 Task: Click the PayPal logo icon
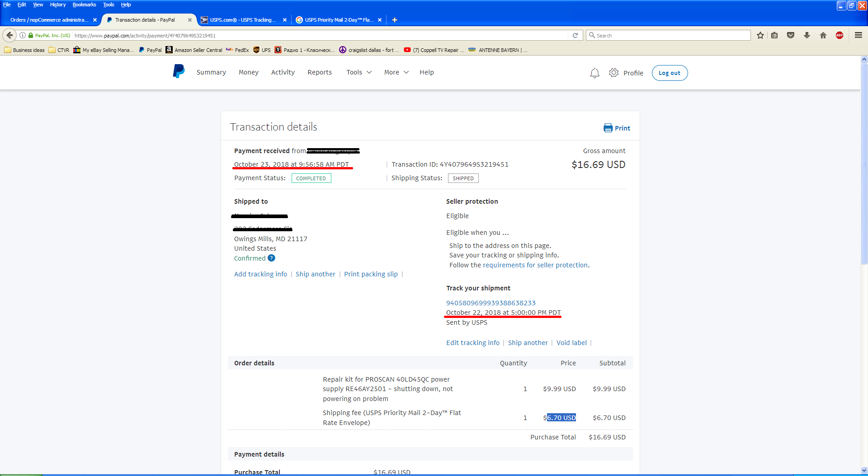179,71
